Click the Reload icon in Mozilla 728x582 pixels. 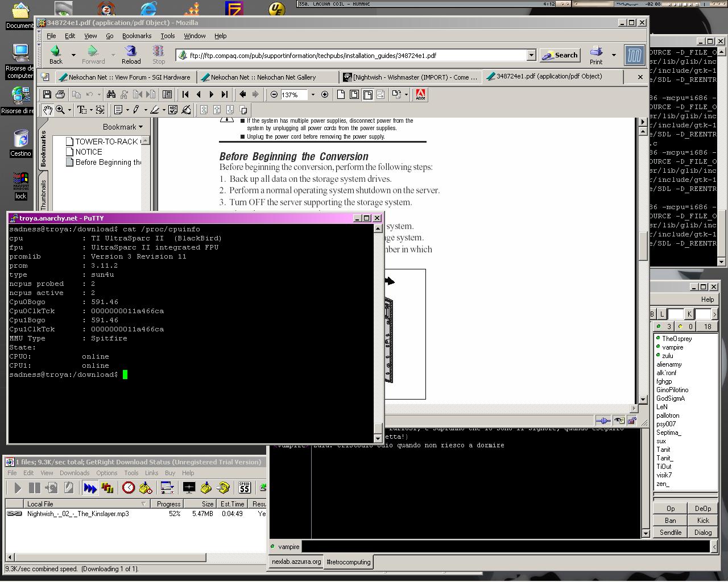point(131,55)
